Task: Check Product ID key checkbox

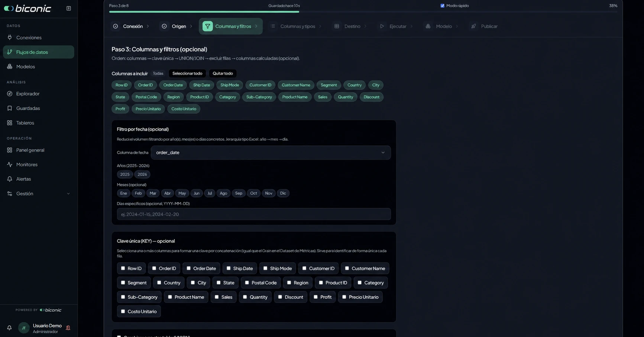Action: (x=321, y=283)
